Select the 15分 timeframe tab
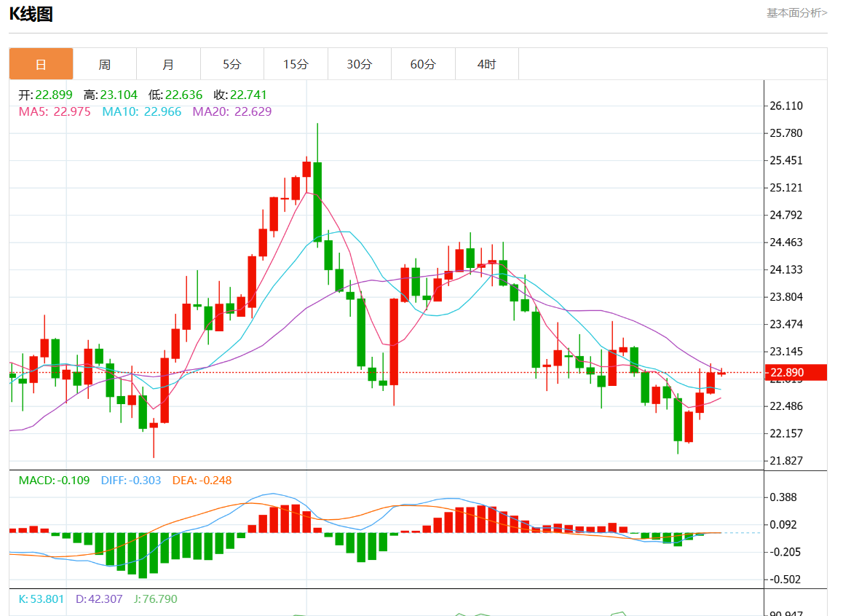843x616 pixels. [x=296, y=64]
